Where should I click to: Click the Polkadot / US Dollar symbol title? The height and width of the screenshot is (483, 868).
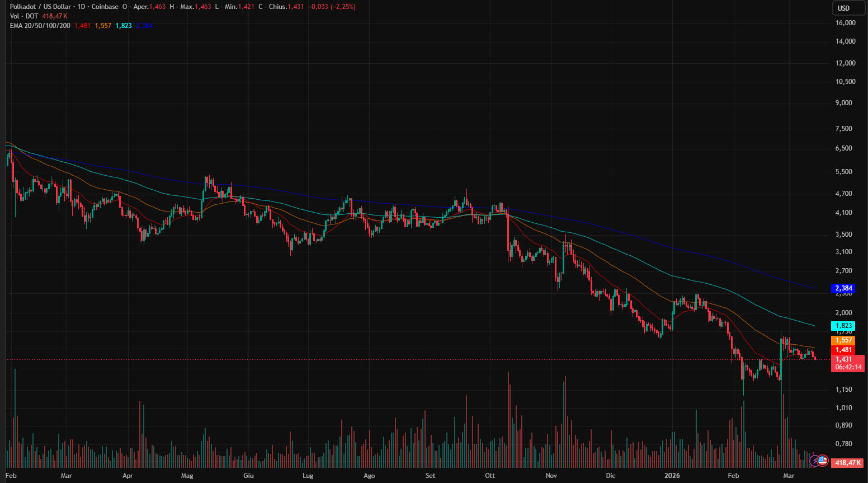pyautogui.click(x=41, y=7)
